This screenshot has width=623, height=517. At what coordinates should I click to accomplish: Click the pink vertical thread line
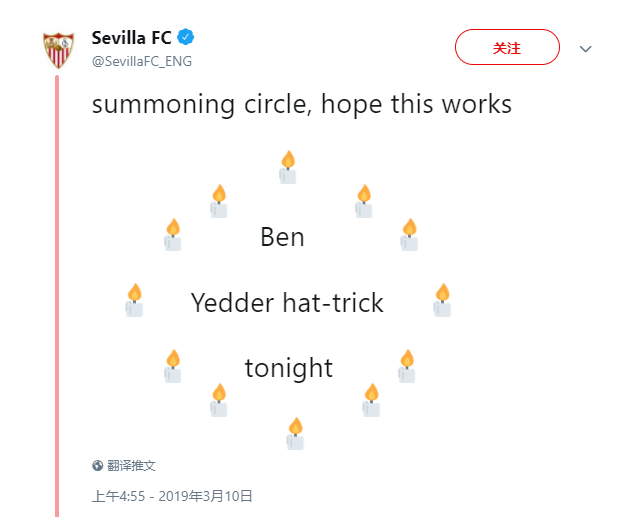point(57,296)
